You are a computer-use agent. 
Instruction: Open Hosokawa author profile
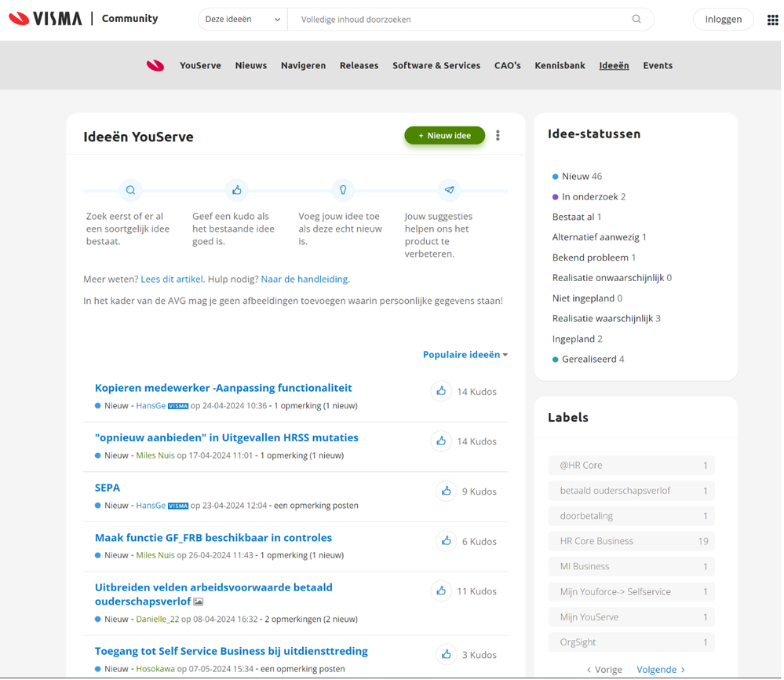(155, 669)
